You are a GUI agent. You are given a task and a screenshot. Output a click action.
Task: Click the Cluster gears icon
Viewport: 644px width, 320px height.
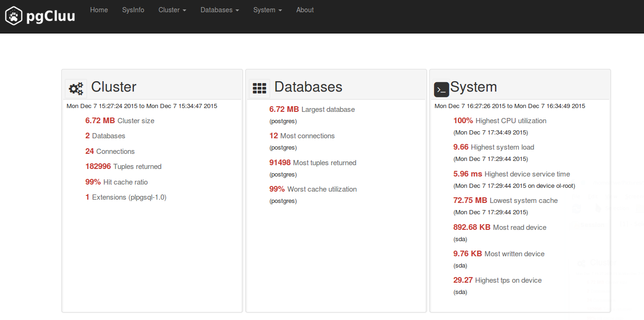[x=76, y=88]
